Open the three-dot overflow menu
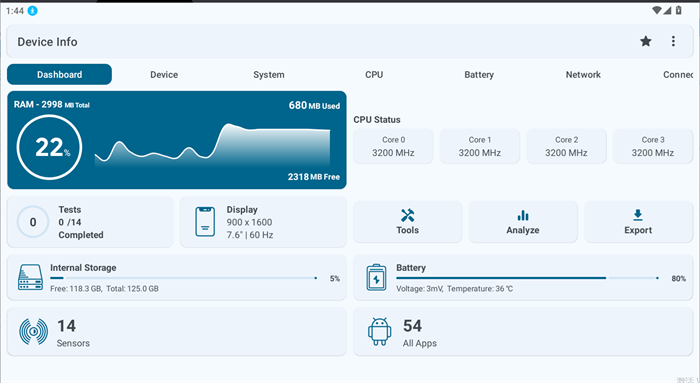The image size is (700, 383). click(673, 42)
